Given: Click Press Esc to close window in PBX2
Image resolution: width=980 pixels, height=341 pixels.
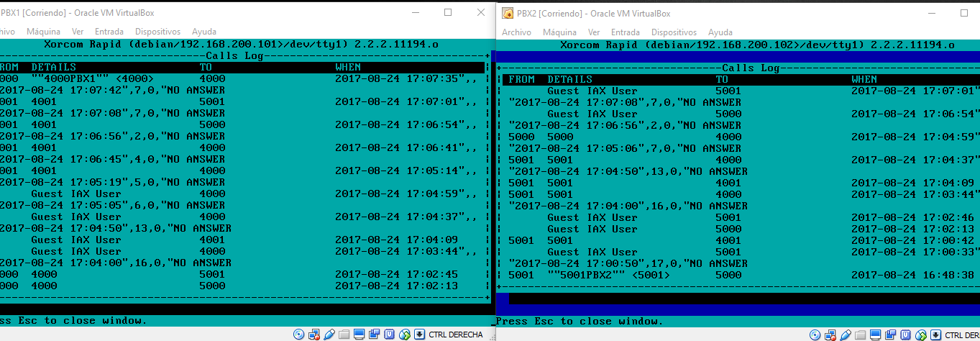Looking at the screenshot, I should (580, 321).
